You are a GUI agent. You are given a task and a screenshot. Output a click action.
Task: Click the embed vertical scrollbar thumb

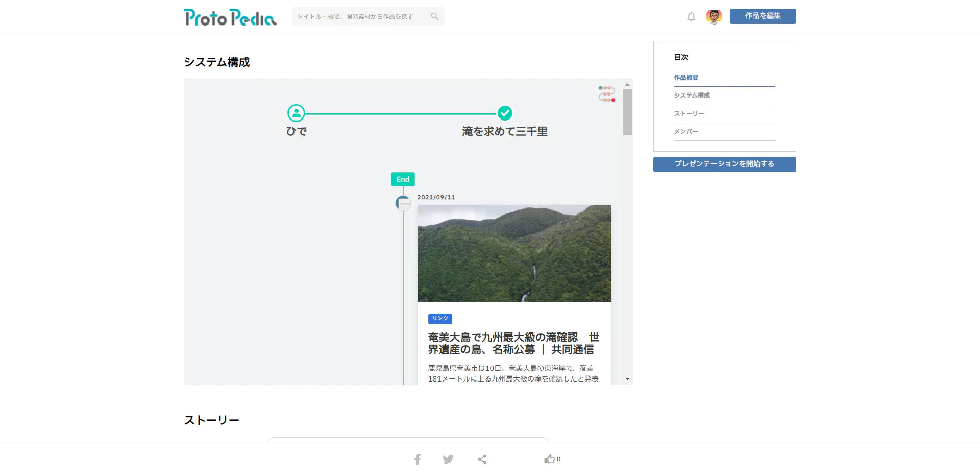point(627,112)
